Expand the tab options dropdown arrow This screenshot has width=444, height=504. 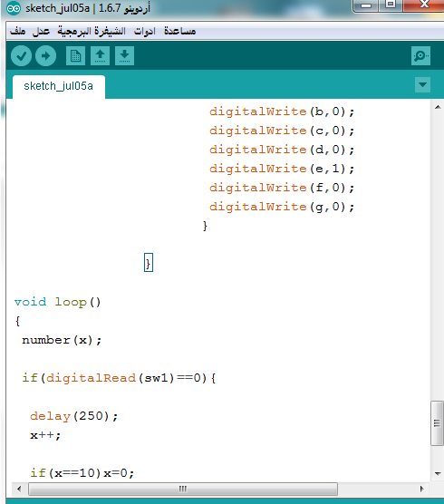pyautogui.click(x=422, y=85)
